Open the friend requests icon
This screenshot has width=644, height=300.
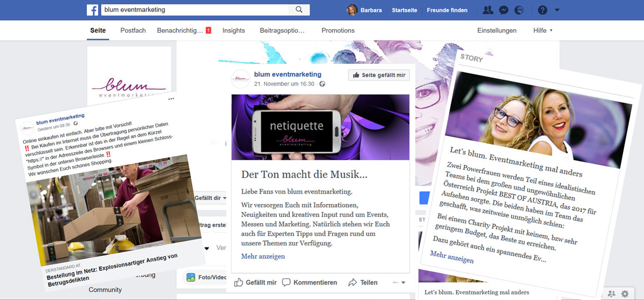[x=488, y=10]
